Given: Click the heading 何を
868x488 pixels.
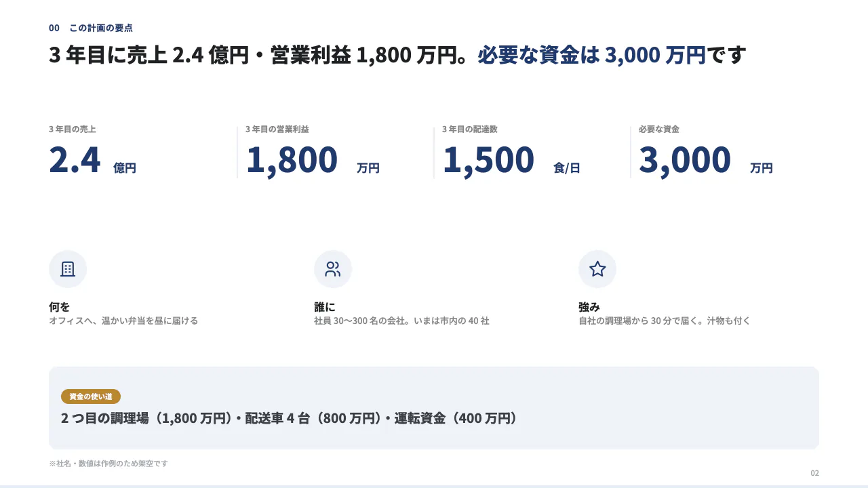Looking at the screenshot, I should 59,307.
